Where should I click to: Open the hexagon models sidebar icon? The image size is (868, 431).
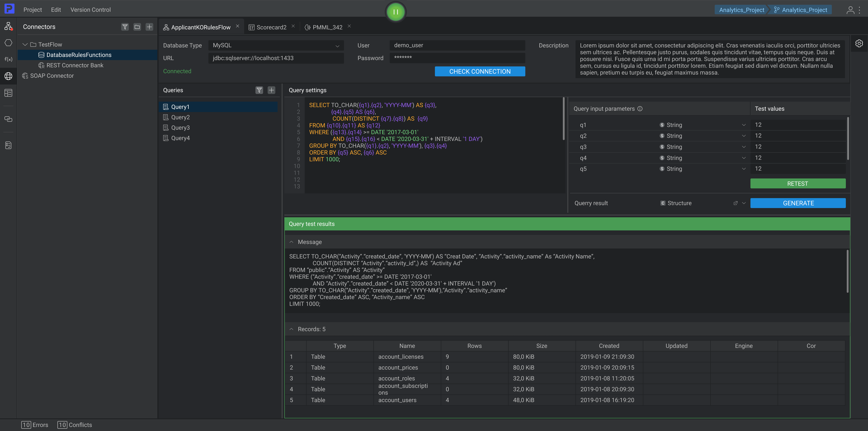(8, 43)
